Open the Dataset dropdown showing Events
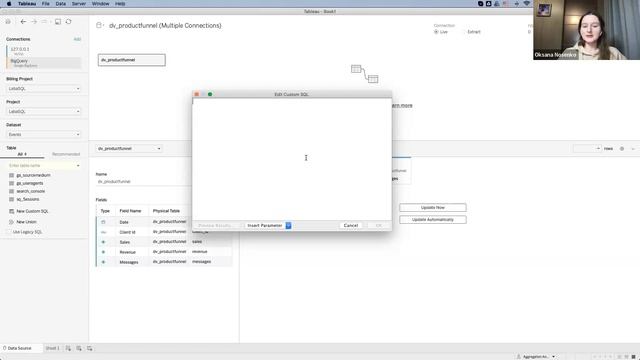 click(x=44, y=134)
